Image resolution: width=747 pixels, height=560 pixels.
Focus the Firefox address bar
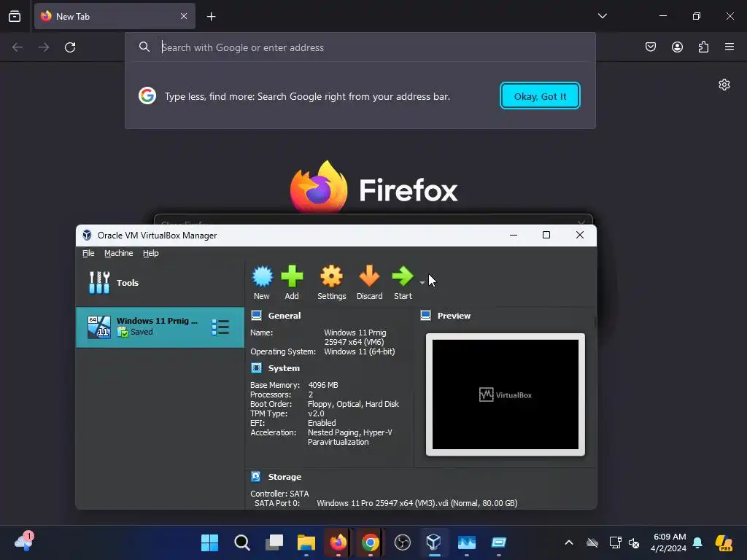click(360, 47)
